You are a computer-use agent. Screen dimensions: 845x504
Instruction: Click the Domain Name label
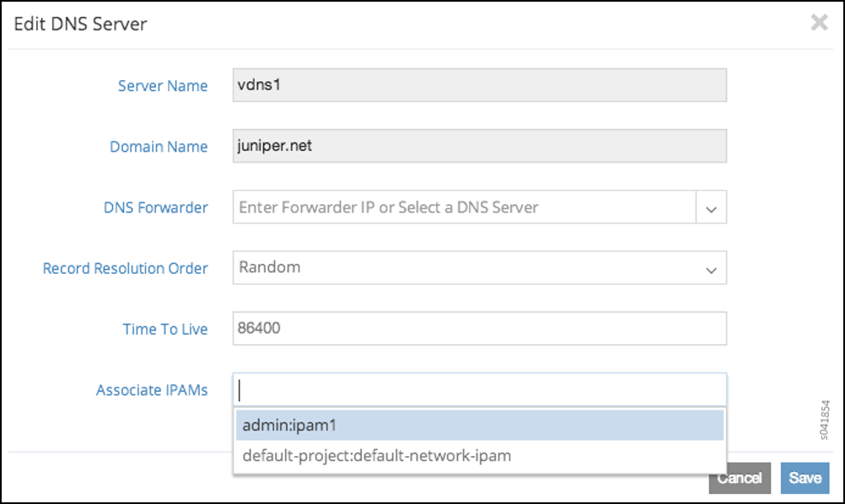point(159,147)
